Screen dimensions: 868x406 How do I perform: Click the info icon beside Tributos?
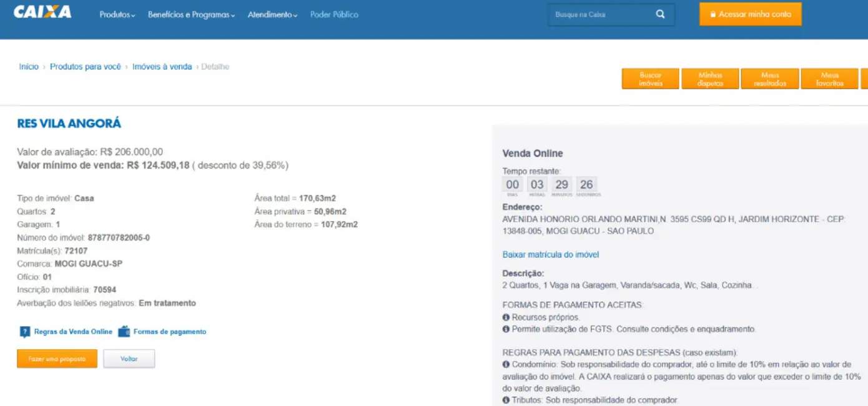506,400
